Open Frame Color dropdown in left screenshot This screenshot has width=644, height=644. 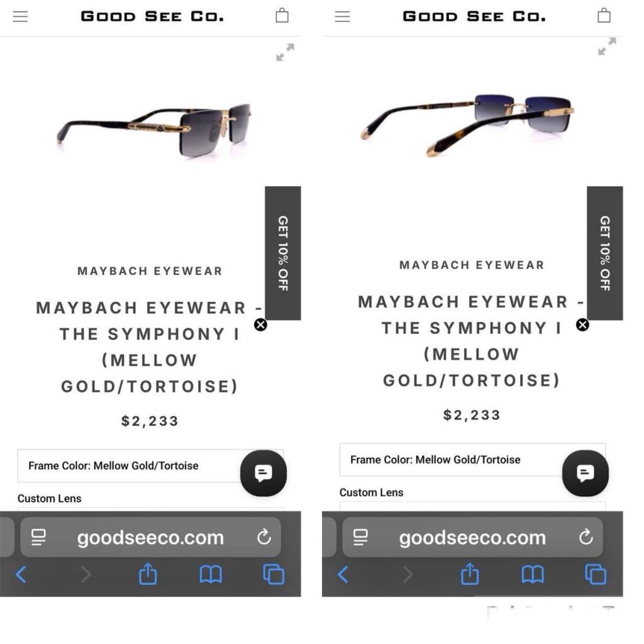pos(150,466)
